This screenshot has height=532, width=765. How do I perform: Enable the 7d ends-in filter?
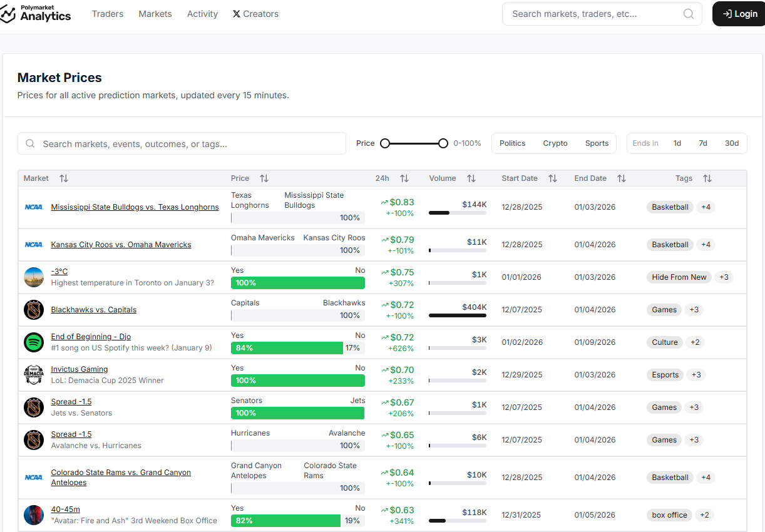[x=703, y=143]
